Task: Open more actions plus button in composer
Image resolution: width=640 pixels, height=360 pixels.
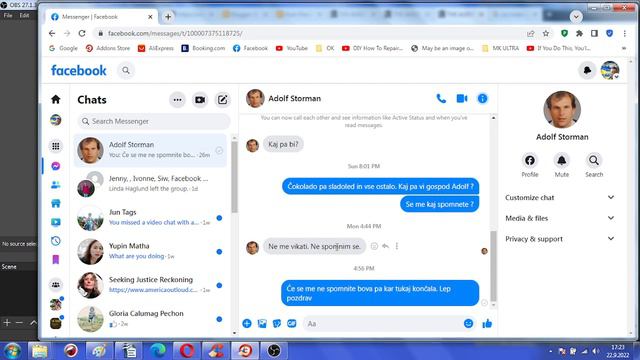Action: click(x=247, y=324)
